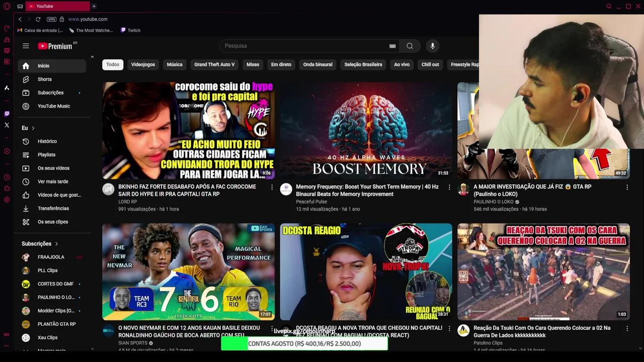The image size is (644, 362).
Task: Open Boost Memory 40 Hz video thumbnail
Action: coord(366,131)
